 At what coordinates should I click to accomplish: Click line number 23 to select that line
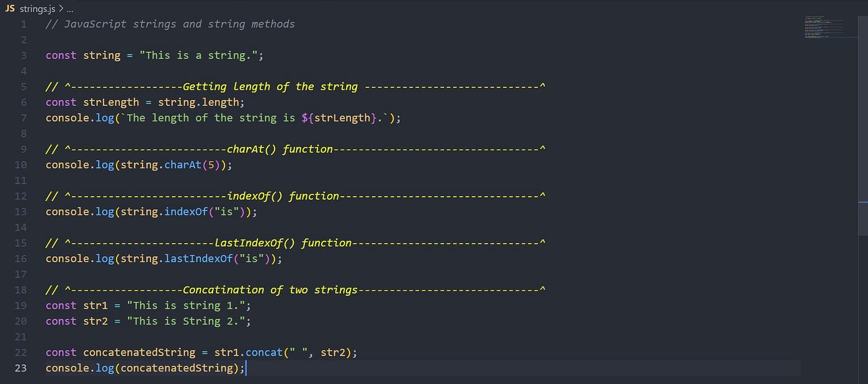click(20, 367)
